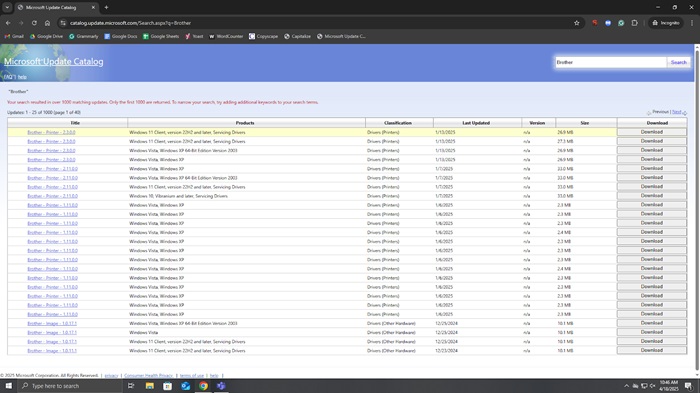Open the Google Docs bookmark
700x393 pixels.
[x=121, y=36]
